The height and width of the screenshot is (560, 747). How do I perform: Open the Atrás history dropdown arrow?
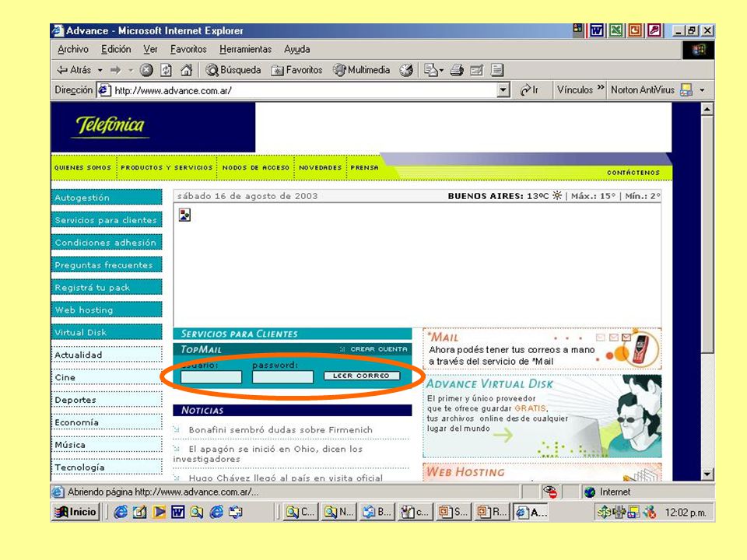click(x=100, y=71)
